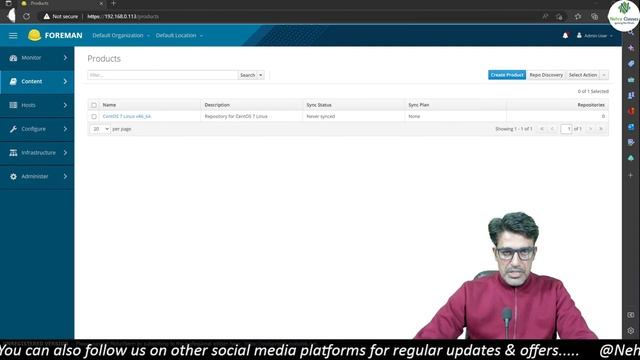Sort by the Name column header

pyautogui.click(x=109, y=105)
